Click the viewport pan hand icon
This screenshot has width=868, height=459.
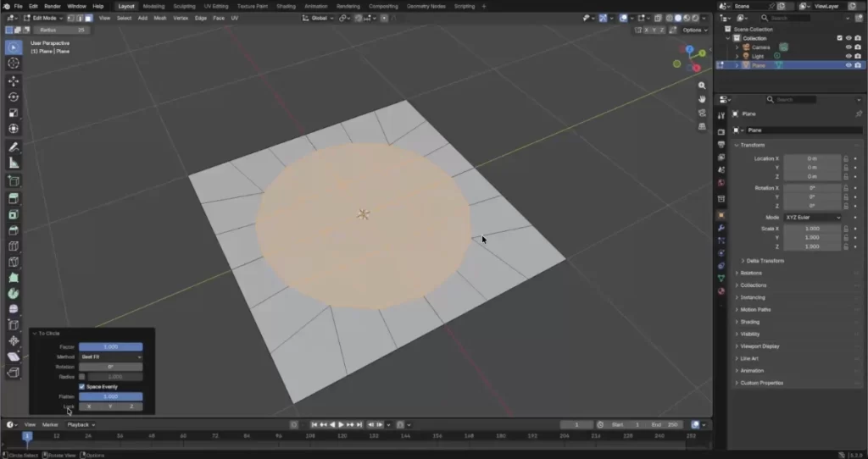702,99
